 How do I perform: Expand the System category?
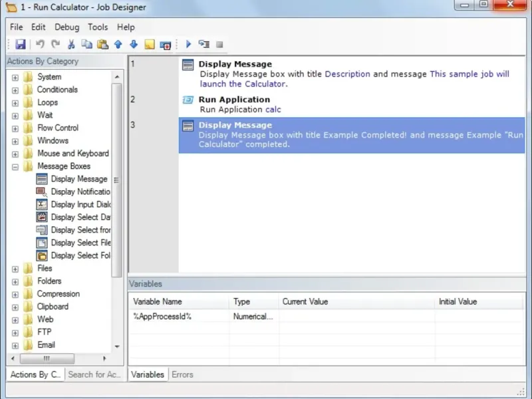coord(15,77)
